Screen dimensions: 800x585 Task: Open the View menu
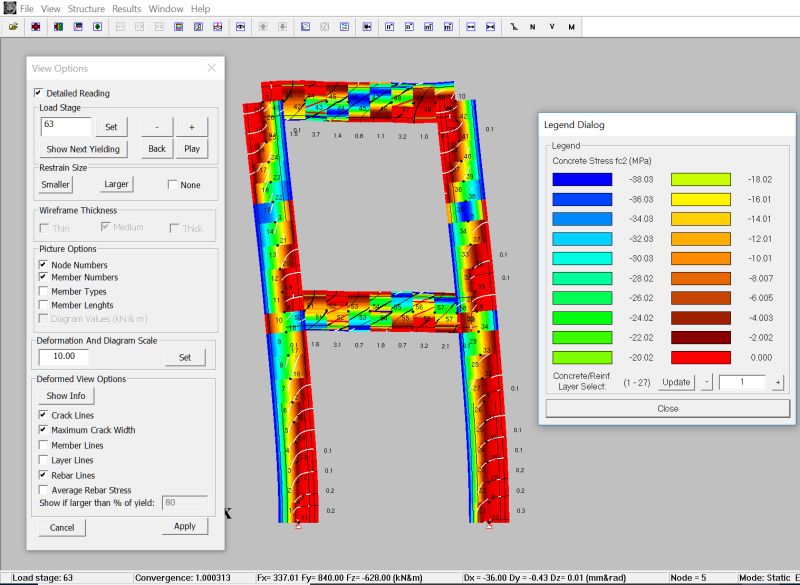51,9
